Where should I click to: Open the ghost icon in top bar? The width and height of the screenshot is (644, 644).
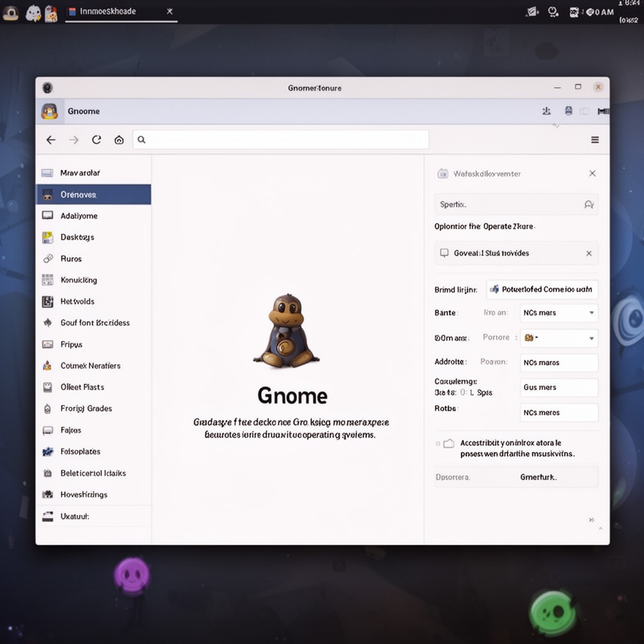point(33,13)
